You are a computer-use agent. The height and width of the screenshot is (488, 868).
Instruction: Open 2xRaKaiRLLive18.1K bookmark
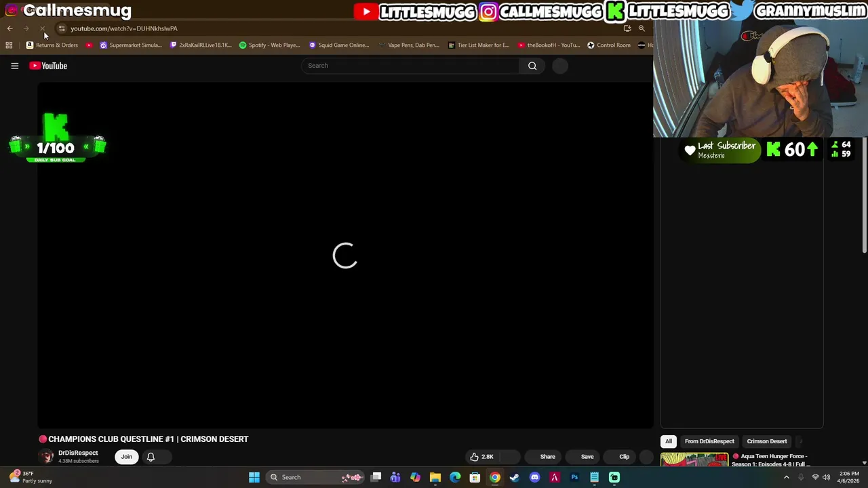(x=201, y=45)
